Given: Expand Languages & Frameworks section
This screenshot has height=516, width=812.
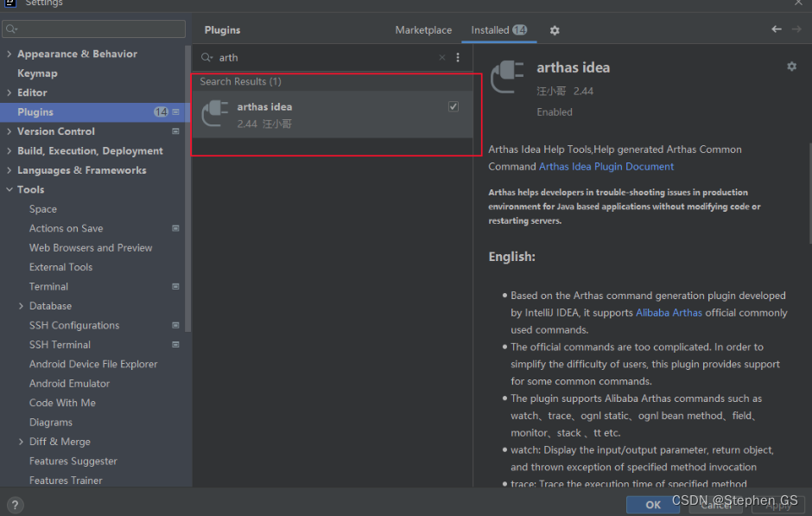Looking at the screenshot, I should pyautogui.click(x=9, y=170).
